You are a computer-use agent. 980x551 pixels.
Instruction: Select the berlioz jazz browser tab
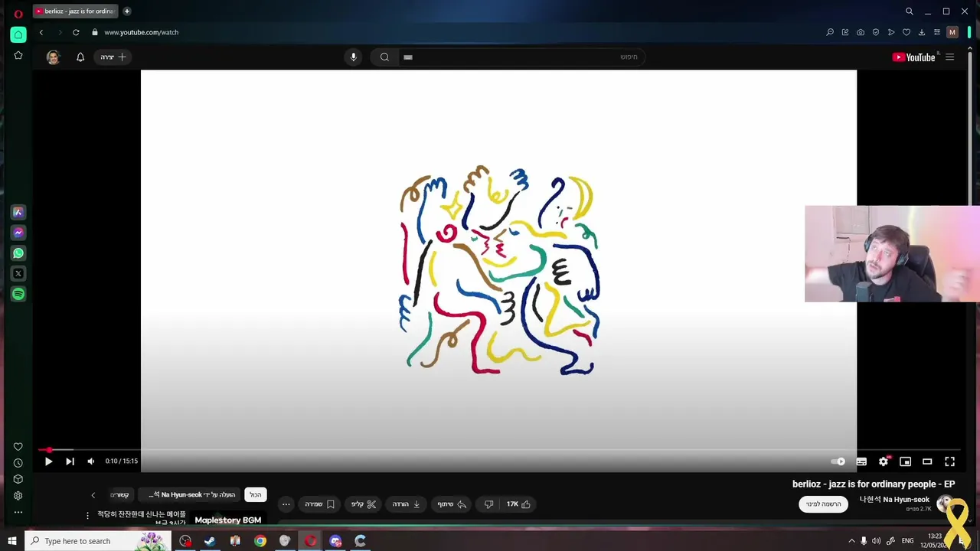pyautogui.click(x=74, y=11)
